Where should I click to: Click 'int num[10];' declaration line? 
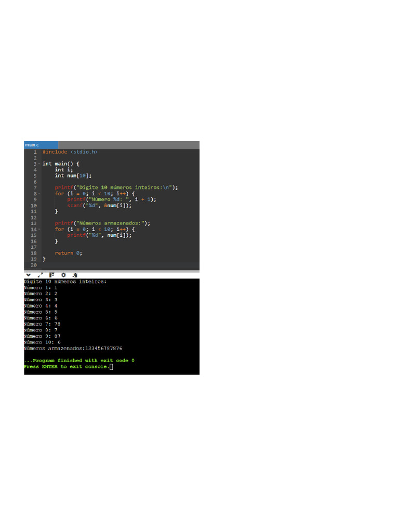point(73,176)
